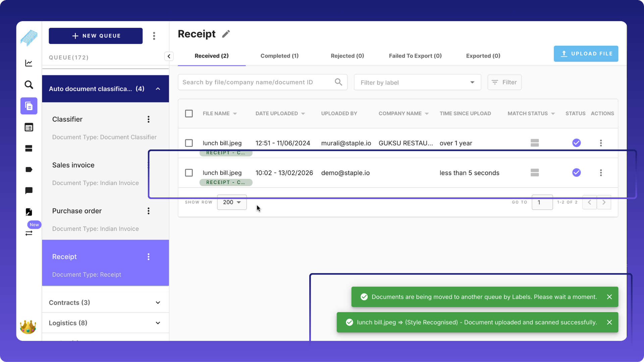This screenshot has width=644, height=362.
Task: Select the checkbox for murali@staple.io's file
Action: click(x=189, y=143)
